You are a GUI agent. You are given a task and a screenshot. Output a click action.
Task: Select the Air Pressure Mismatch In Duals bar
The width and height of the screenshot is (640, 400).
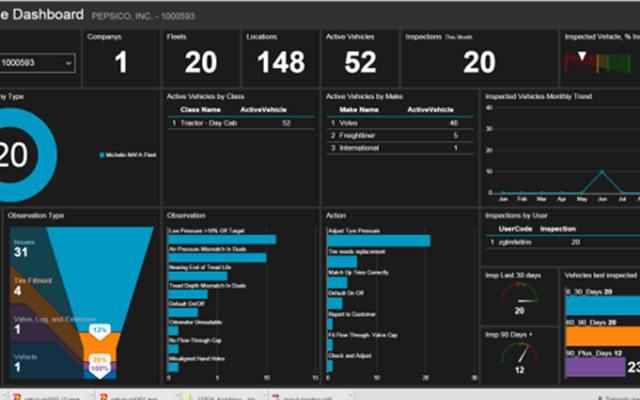pyautogui.click(x=217, y=258)
